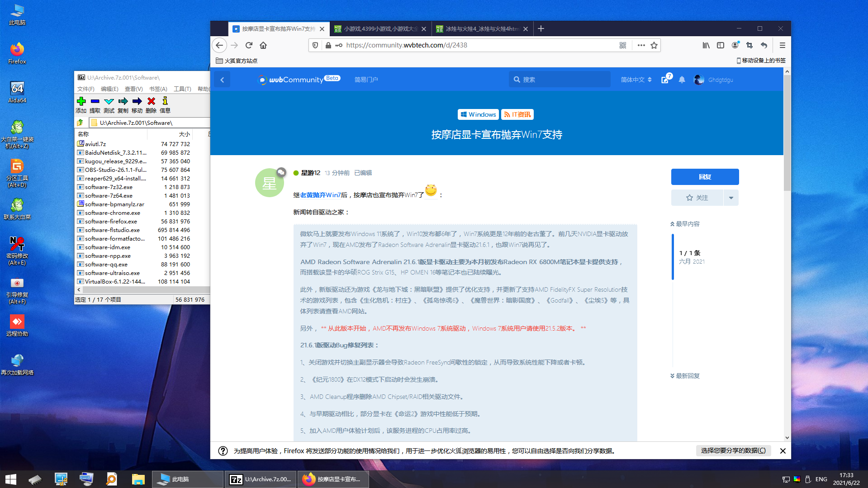Click the forum search field
The height and width of the screenshot is (488, 868).
pyautogui.click(x=560, y=80)
